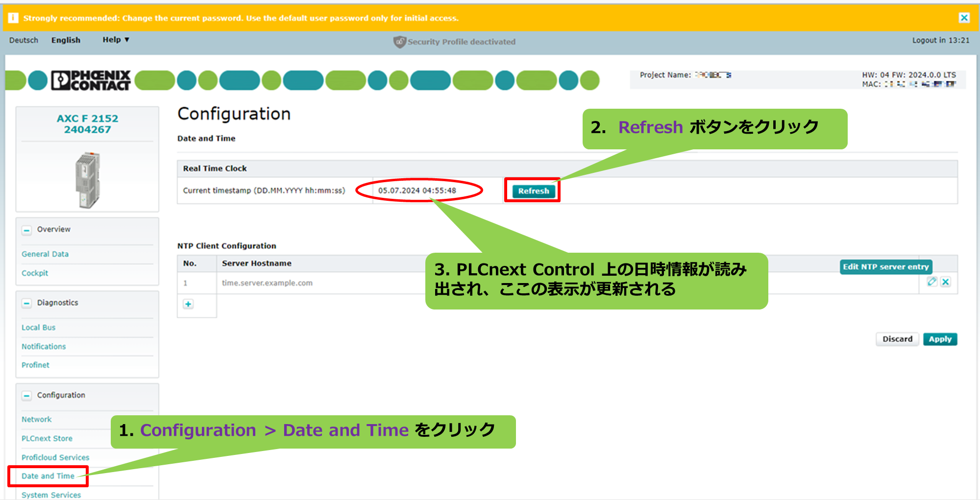Viewport: 980px width, 500px height.
Task: Switch language to Deutsch
Action: click(24, 40)
